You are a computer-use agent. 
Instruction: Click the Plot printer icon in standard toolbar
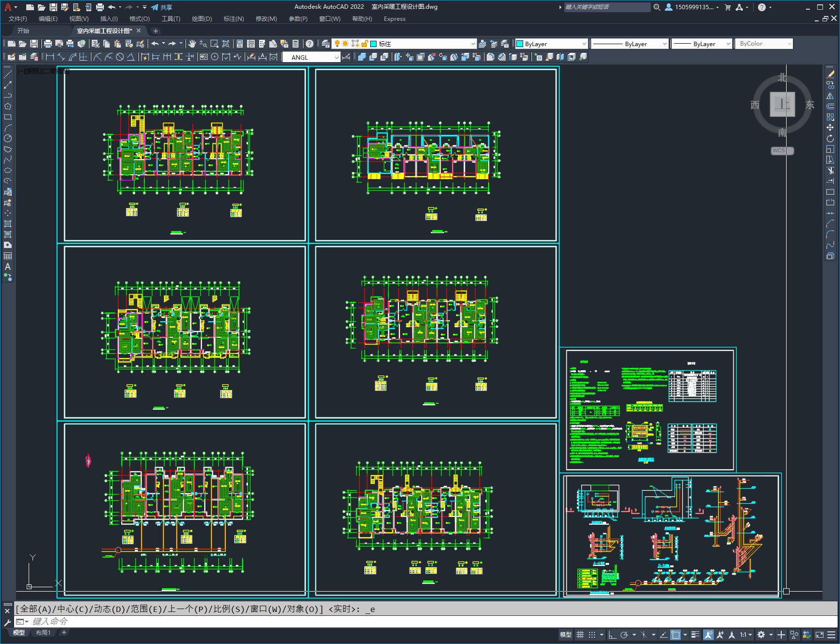[x=48, y=44]
